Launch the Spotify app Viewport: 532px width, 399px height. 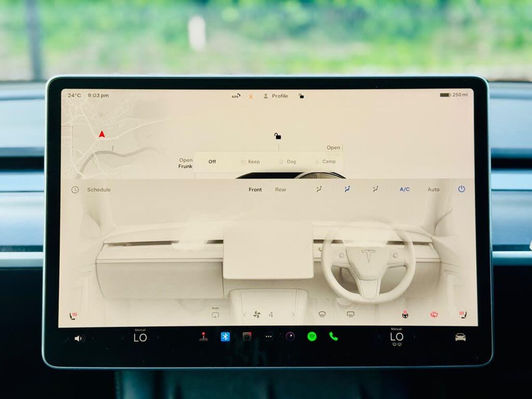click(312, 337)
